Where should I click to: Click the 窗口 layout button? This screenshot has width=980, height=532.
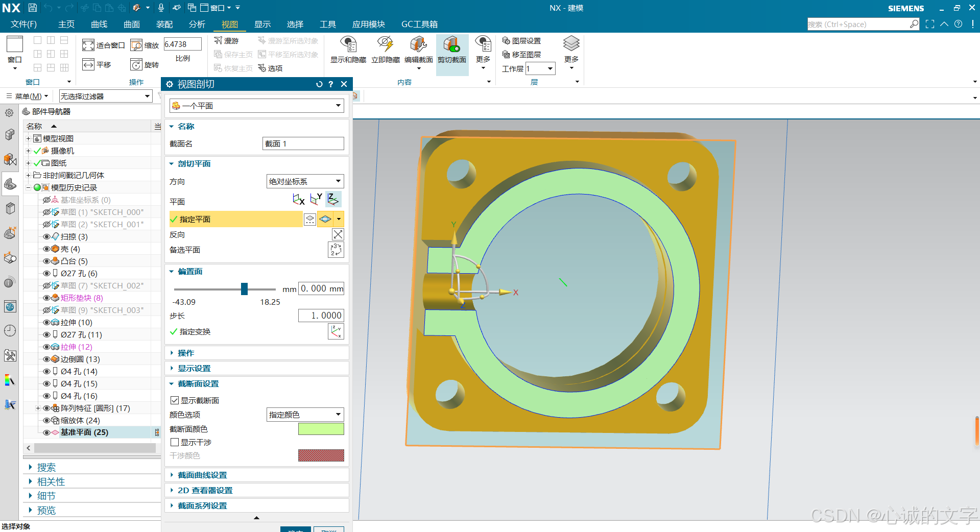pos(15,53)
